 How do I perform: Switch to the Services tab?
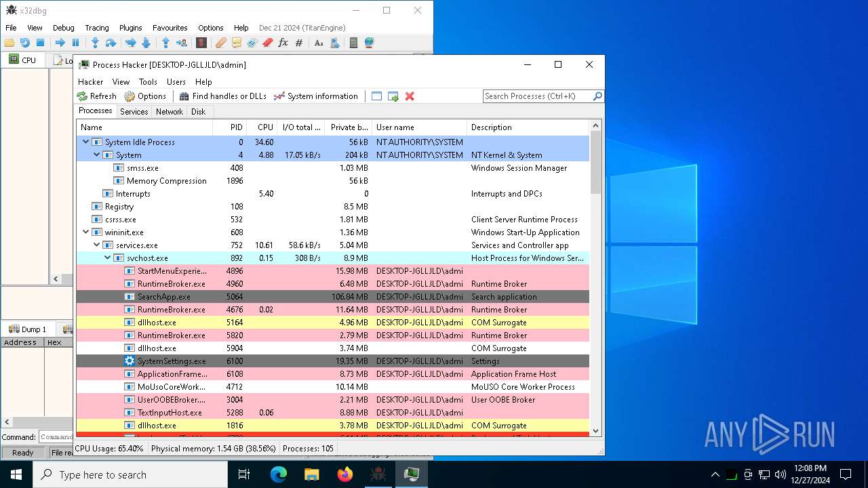click(134, 112)
